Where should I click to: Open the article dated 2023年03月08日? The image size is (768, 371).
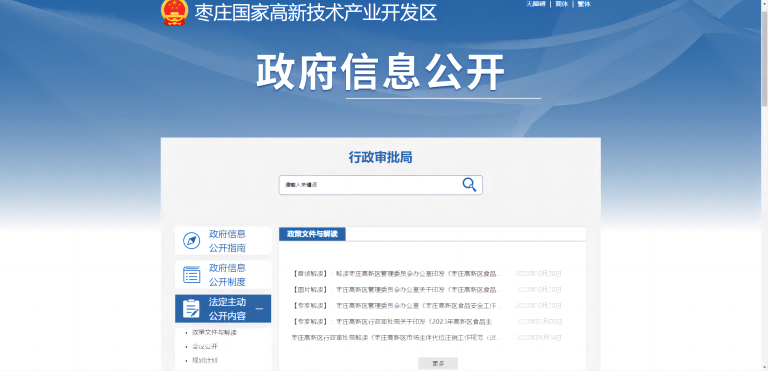(x=392, y=322)
